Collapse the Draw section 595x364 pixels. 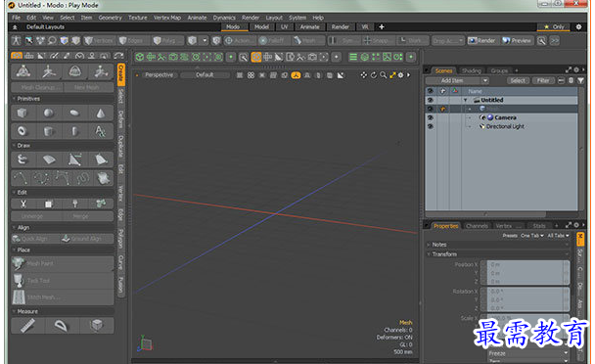click(x=15, y=146)
